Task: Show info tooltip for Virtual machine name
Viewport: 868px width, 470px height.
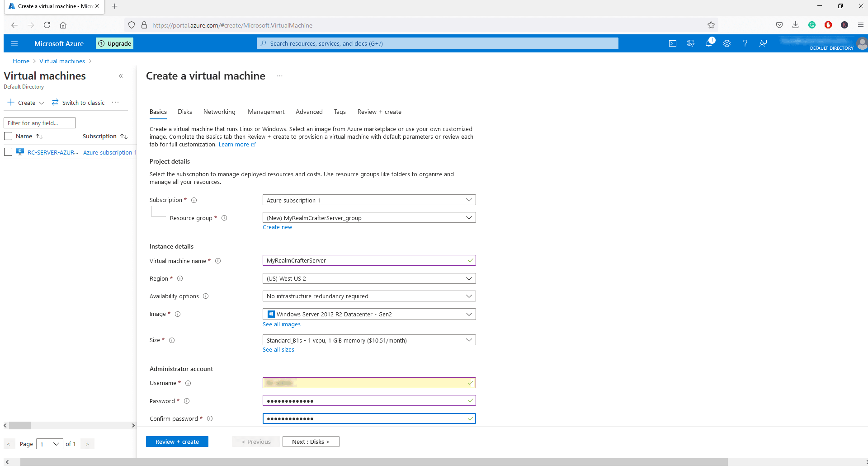Action: tap(218, 261)
